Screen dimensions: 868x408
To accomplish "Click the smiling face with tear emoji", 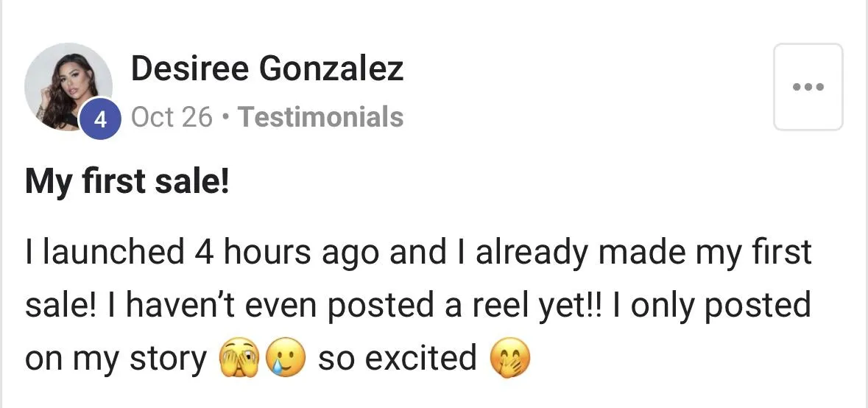I will tap(286, 359).
